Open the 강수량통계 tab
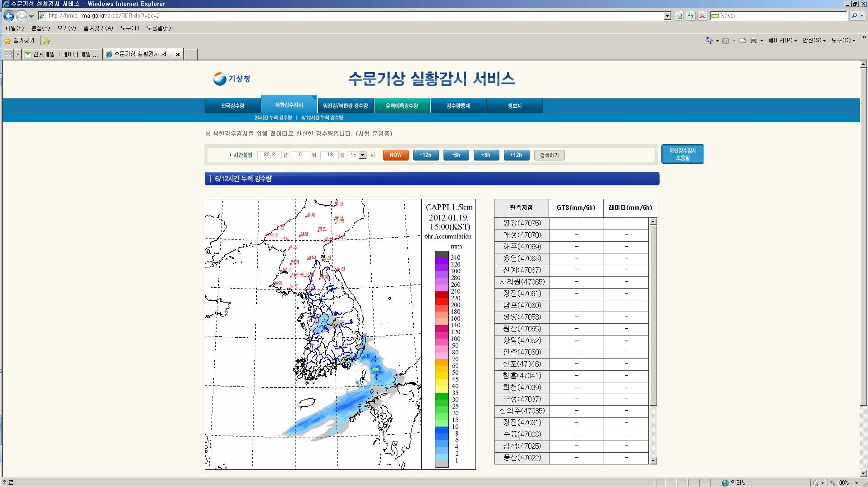This screenshot has height=487, width=868. 458,106
